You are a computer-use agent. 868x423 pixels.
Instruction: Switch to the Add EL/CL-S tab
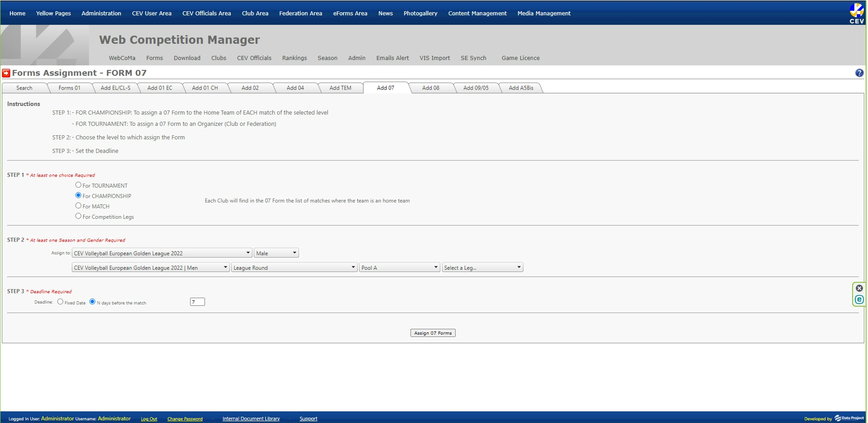pos(115,88)
